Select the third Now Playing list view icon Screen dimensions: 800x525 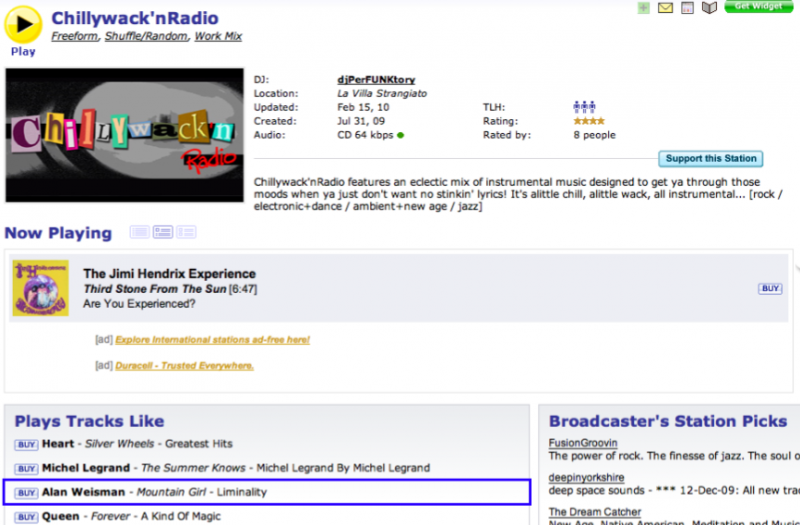[x=186, y=233]
